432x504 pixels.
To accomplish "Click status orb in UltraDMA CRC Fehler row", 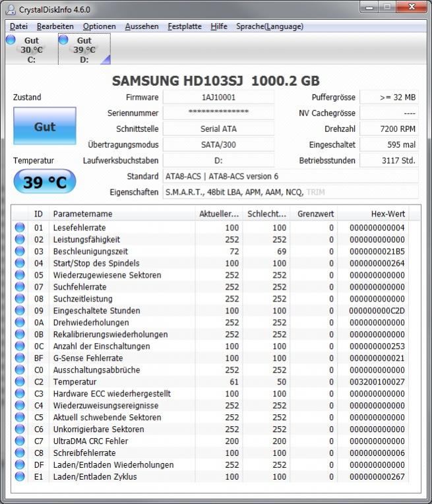I will tap(20, 441).
